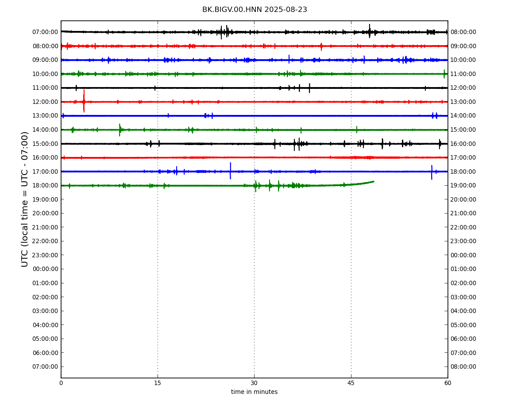Click the curved end of green 18:00:00 trace
The width and height of the screenshot is (509, 420).
click(362, 183)
